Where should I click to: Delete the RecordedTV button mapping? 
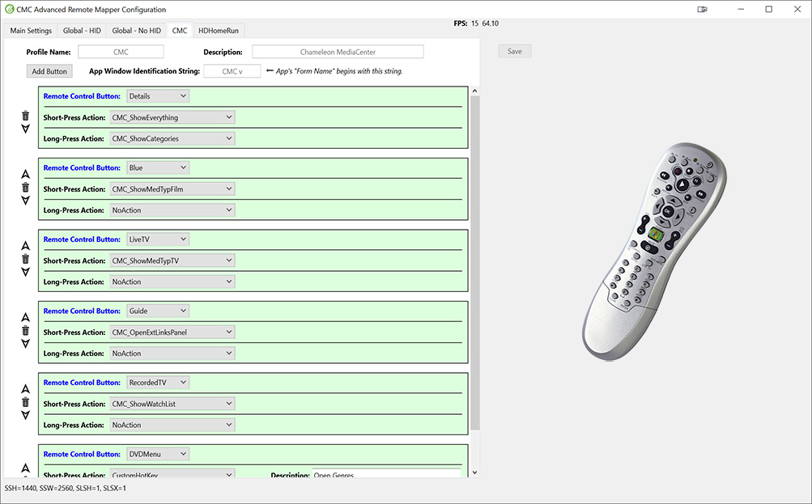[25, 402]
